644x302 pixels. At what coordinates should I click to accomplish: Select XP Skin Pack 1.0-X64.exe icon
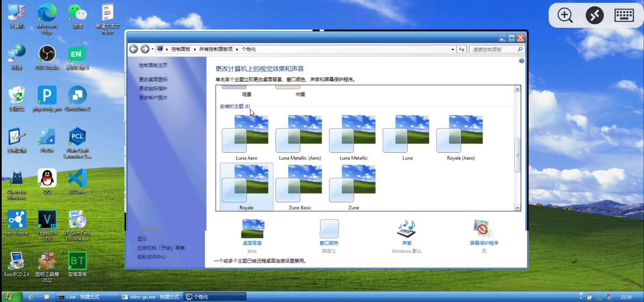[x=78, y=225]
